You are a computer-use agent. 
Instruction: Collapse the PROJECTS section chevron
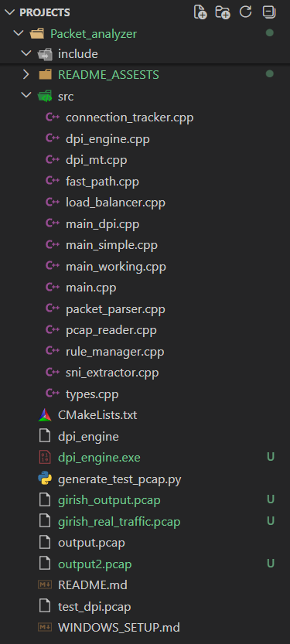click(9, 12)
